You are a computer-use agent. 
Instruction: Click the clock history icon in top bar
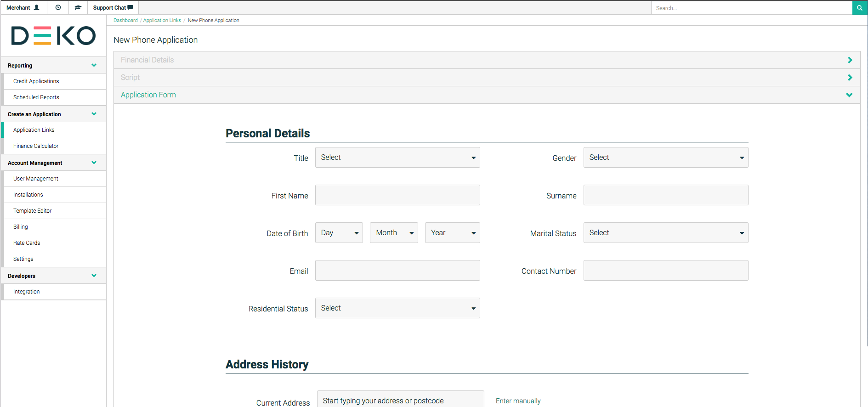pos(58,8)
